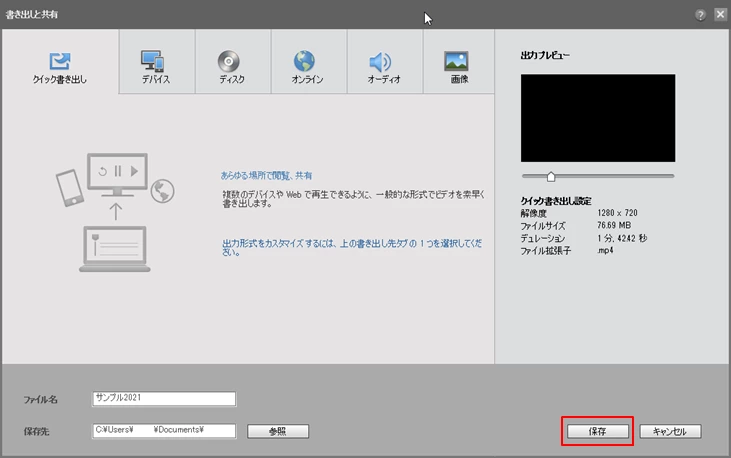Open the デバイス export tab
The height and width of the screenshot is (458, 731).
pos(157,62)
